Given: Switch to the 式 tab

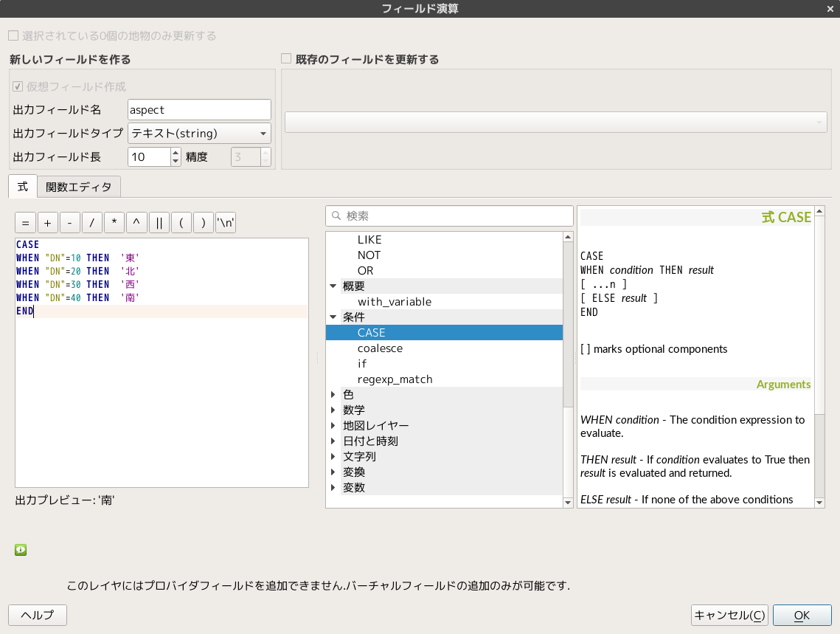Looking at the screenshot, I should tap(23, 187).
